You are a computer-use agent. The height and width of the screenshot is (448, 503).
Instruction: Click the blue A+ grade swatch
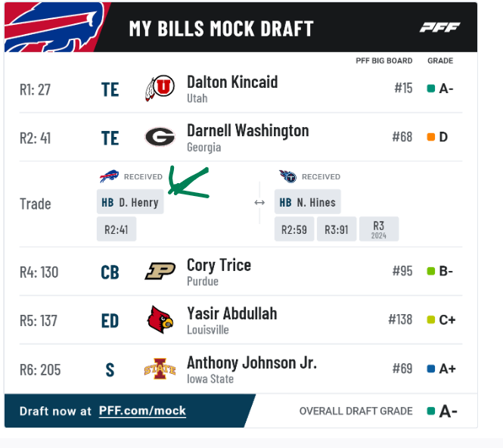(431, 369)
